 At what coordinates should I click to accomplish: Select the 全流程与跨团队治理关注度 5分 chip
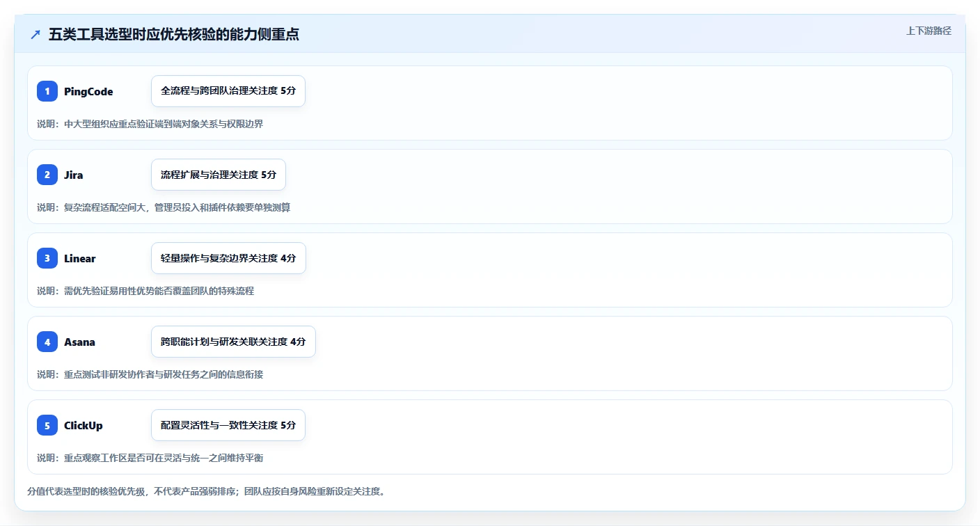coord(228,91)
